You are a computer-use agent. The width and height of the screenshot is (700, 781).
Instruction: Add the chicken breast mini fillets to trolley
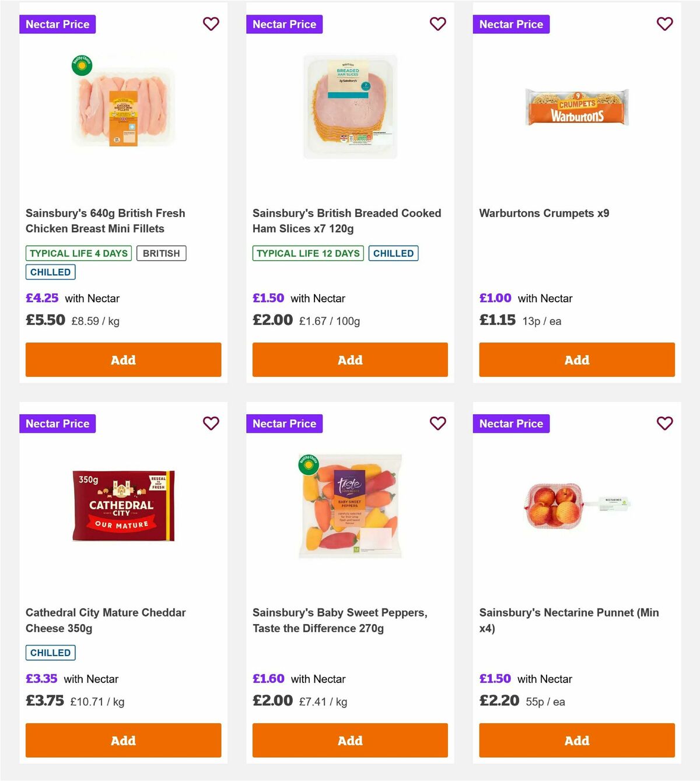point(123,360)
